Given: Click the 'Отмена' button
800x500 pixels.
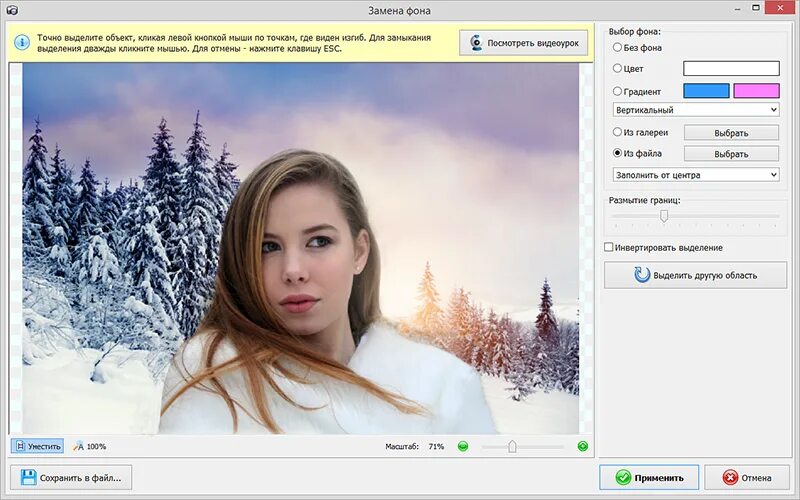Looking at the screenshot, I should [x=747, y=478].
